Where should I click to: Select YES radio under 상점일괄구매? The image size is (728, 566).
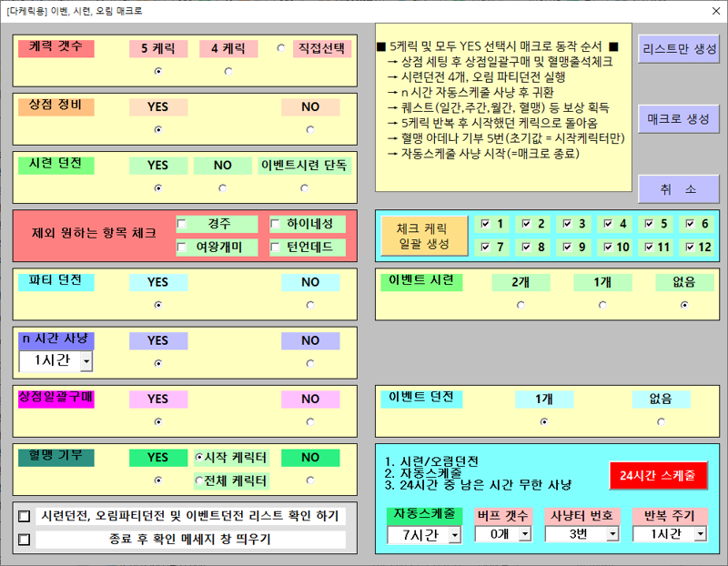click(x=158, y=421)
